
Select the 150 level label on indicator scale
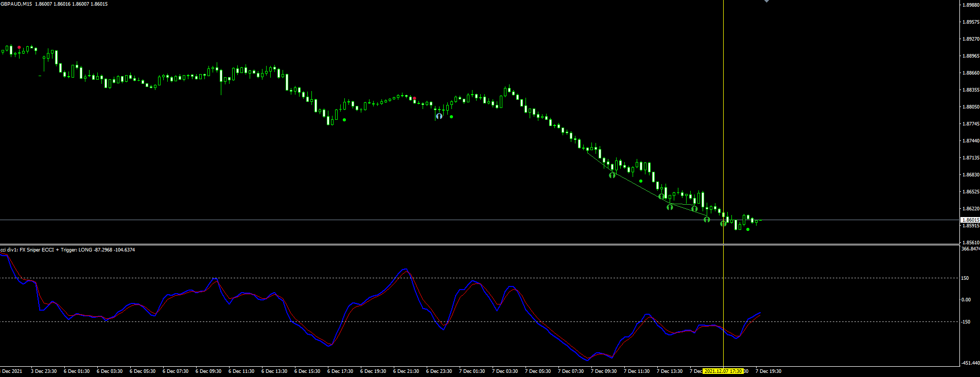(966, 278)
